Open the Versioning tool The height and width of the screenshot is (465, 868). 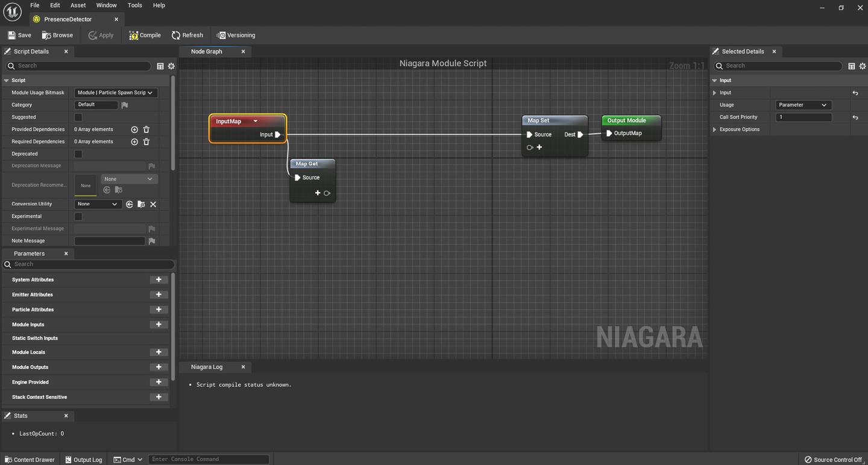click(x=236, y=35)
